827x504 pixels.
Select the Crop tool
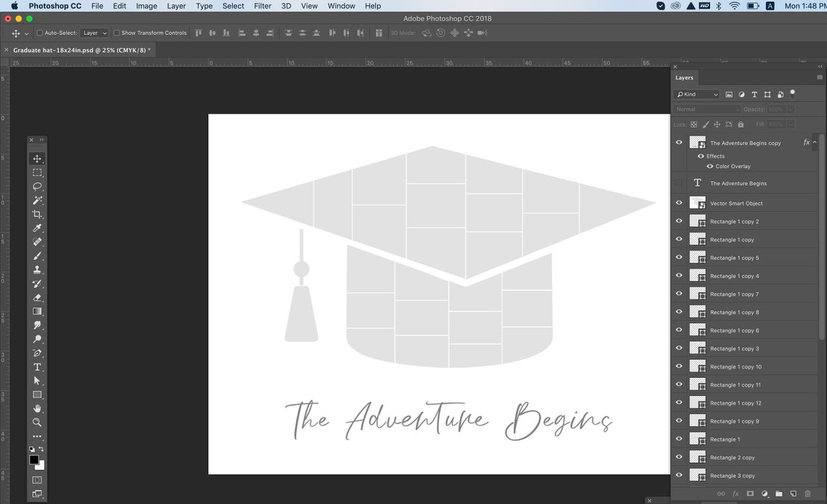(x=37, y=214)
